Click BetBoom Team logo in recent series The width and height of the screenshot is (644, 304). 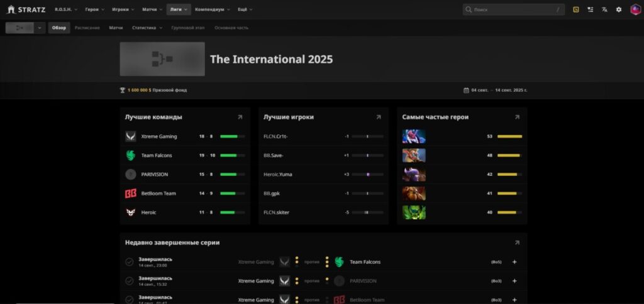coord(339,300)
